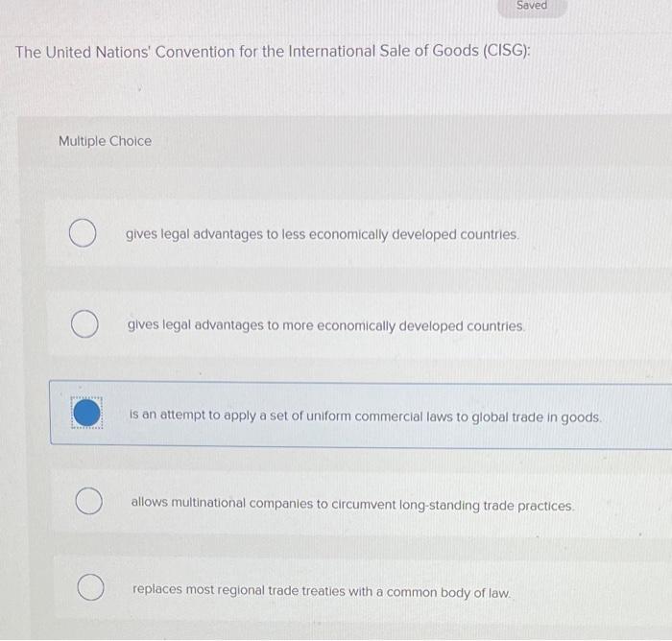Pick the 'replaces most regional trade treaties' radio button
672x641 pixels.
coord(90,587)
